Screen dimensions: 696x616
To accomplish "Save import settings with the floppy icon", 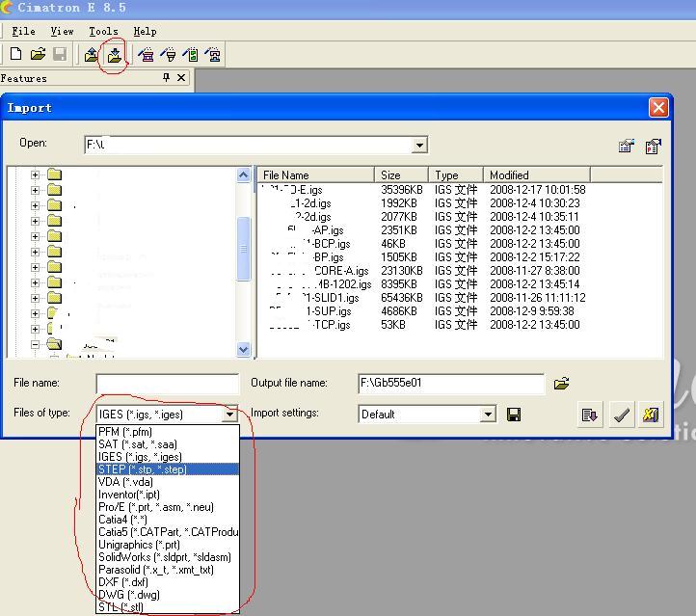I will (x=514, y=415).
